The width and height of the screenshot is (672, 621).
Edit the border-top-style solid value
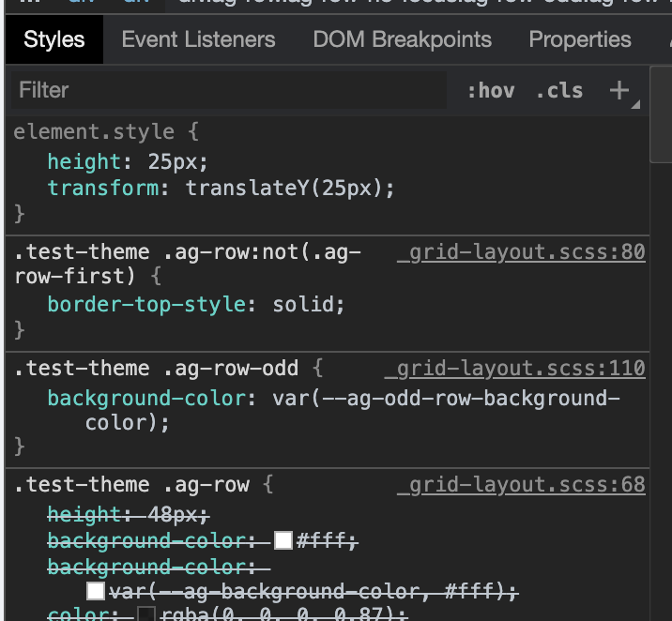click(303, 305)
